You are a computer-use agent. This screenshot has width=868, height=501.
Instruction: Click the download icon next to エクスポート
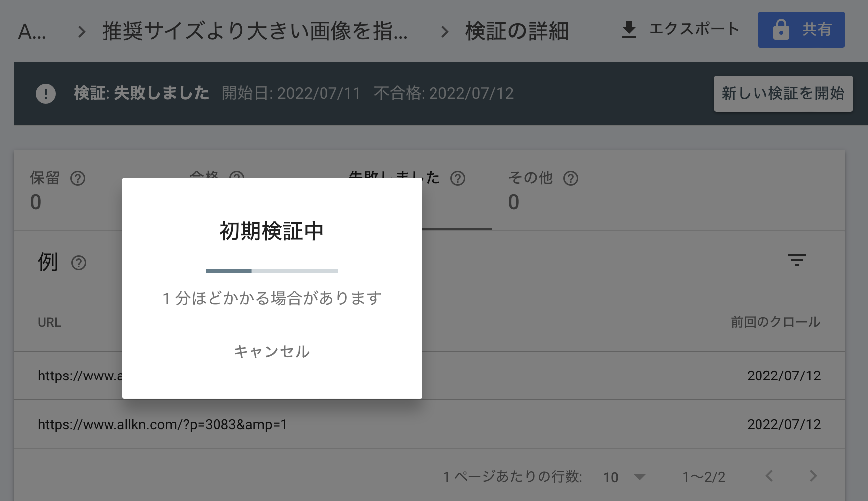[x=629, y=29]
